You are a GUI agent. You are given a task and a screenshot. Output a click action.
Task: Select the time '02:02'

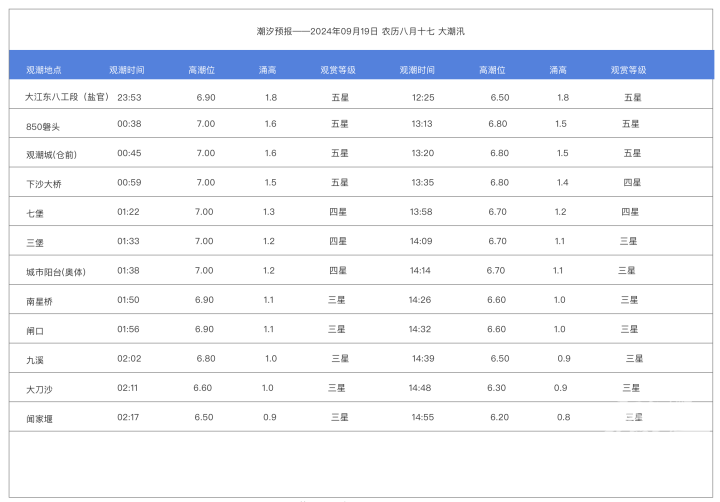coord(129,359)
